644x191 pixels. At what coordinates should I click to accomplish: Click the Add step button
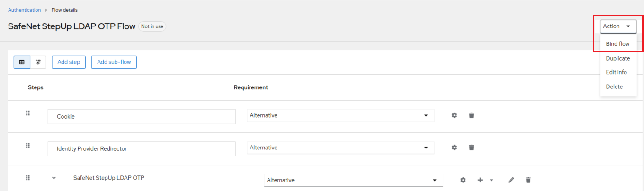[x=69, y=62]
